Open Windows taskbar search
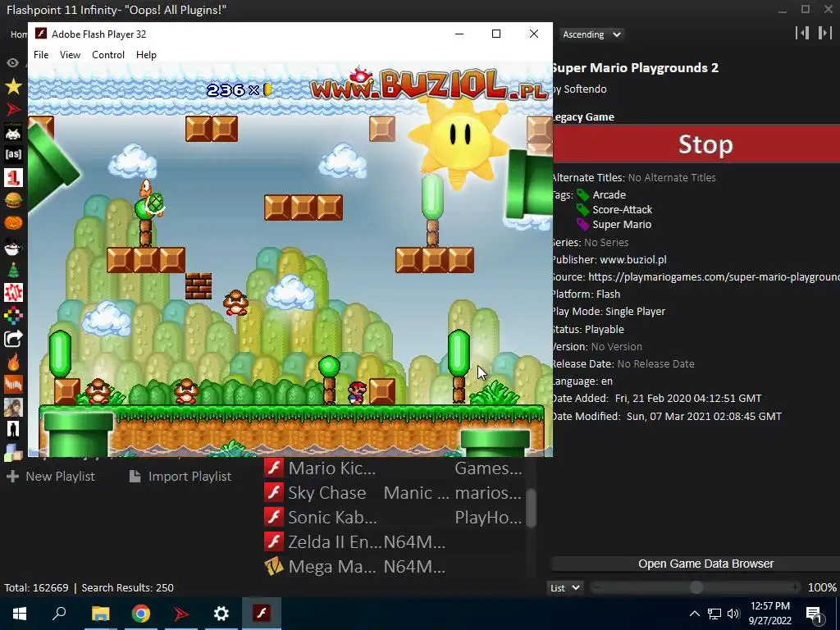This screenshot has width=840, height=630. (x=59, y=614)
